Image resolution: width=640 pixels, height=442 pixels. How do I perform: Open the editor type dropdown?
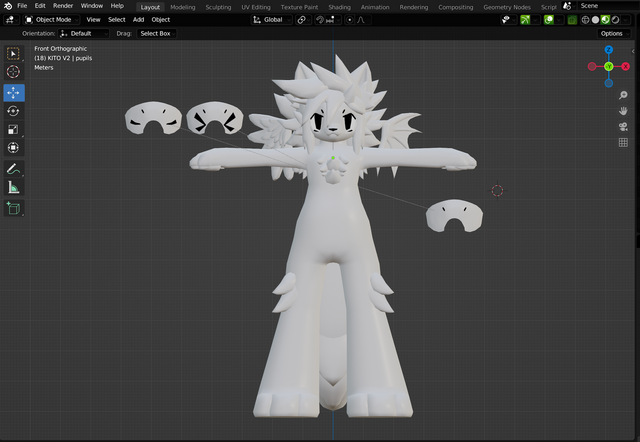[10, 20]
